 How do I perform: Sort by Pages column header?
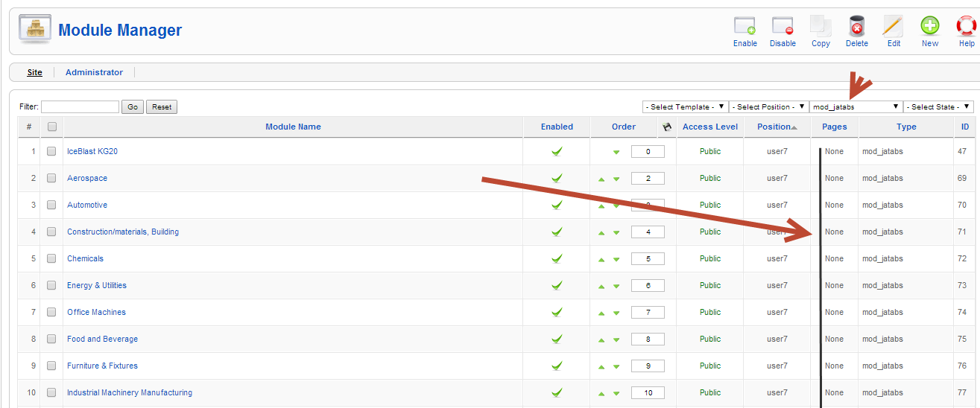(835, 127)
